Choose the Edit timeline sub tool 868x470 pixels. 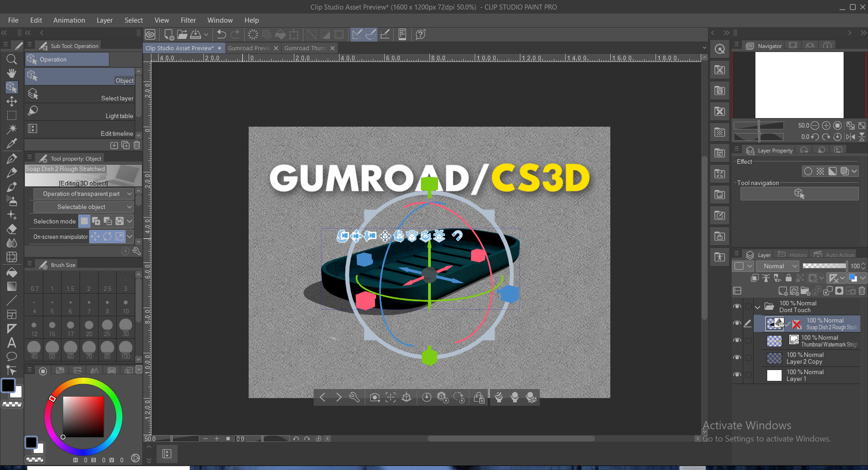click(x=80, y=129)
